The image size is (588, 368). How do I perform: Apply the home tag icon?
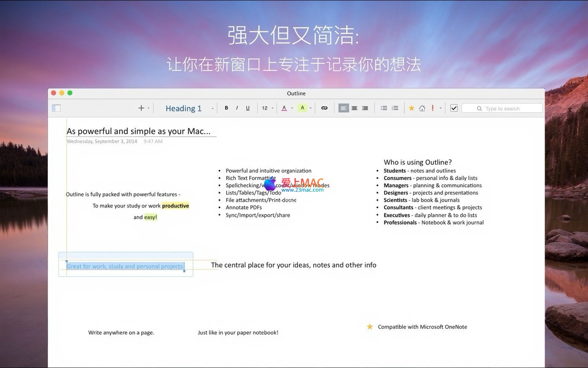pos(422,108)
